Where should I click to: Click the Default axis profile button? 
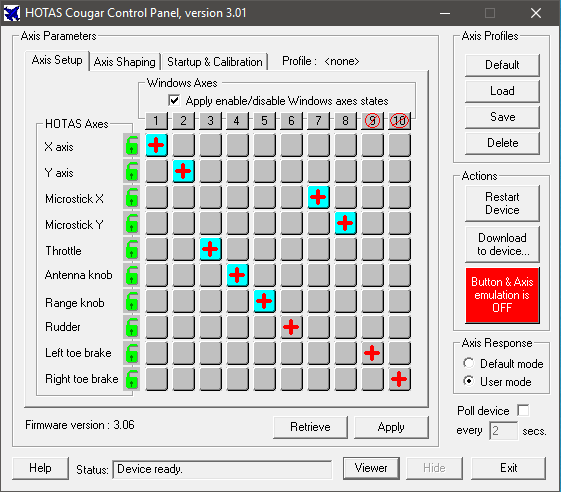pos(502,65)
